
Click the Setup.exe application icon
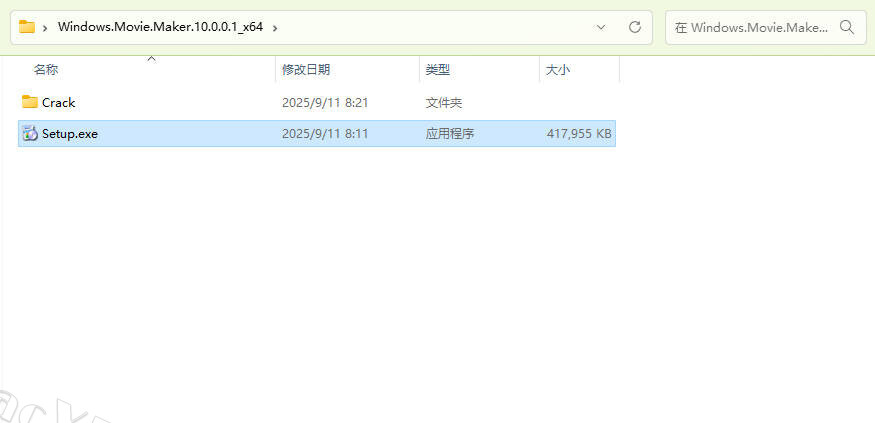pyautogui.click(x=30, y=134)
